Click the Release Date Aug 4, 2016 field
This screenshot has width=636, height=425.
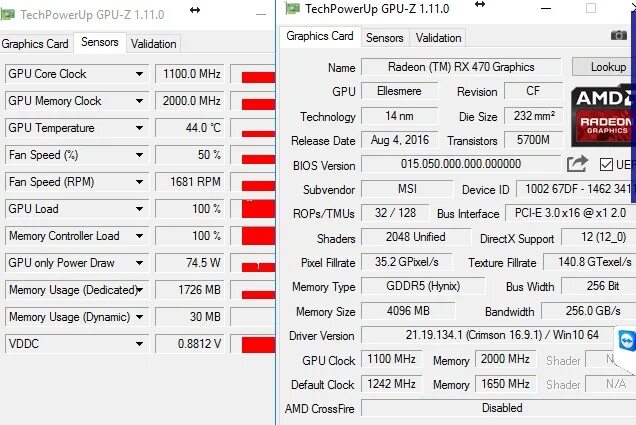[x=400, y=140]
